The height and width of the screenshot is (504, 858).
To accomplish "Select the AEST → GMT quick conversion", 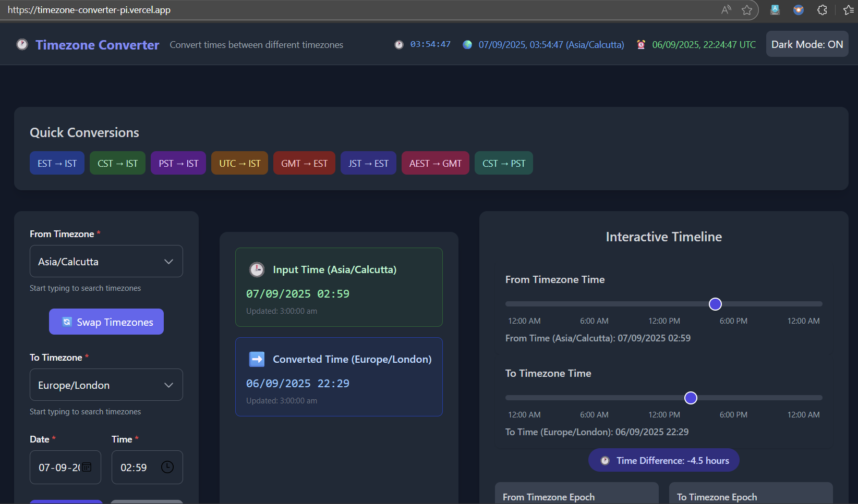I will tap(436, 163).
